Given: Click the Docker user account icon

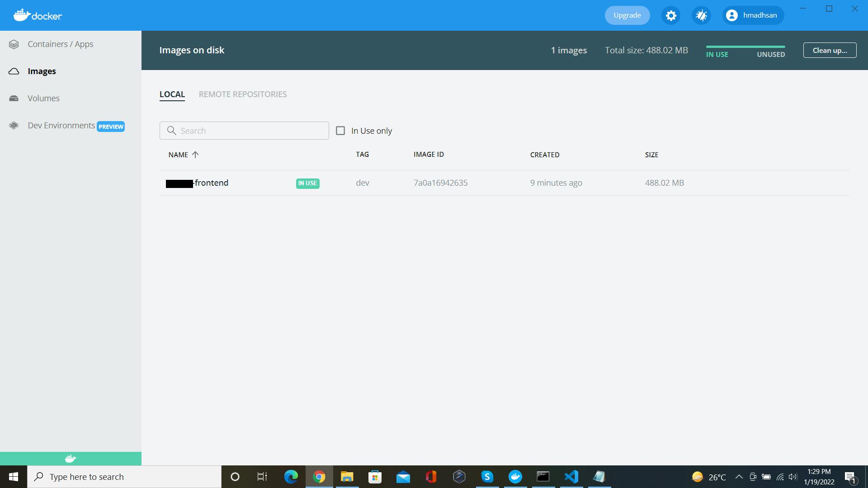Looking at the screenshot, I should tap(731, 15).
